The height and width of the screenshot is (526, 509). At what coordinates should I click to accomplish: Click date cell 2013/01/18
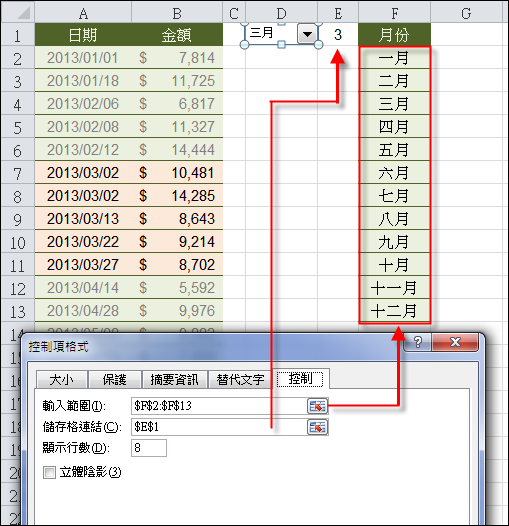pyautogui.click(x=83, y=81)
